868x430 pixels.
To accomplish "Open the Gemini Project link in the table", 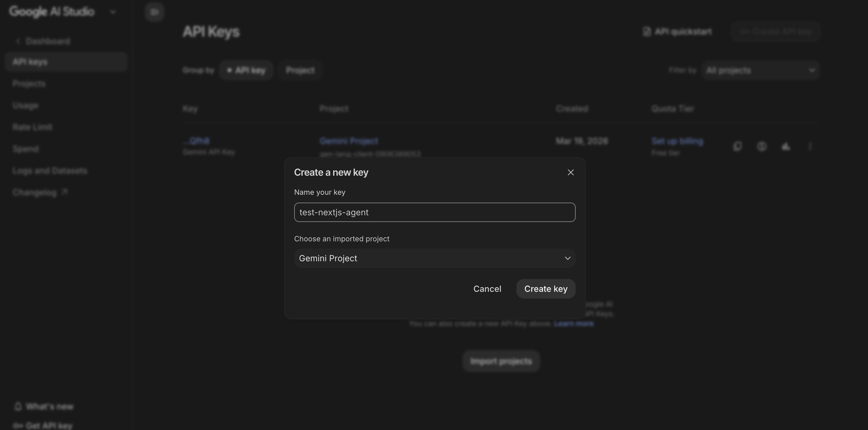I will click(x=349, y=141).
